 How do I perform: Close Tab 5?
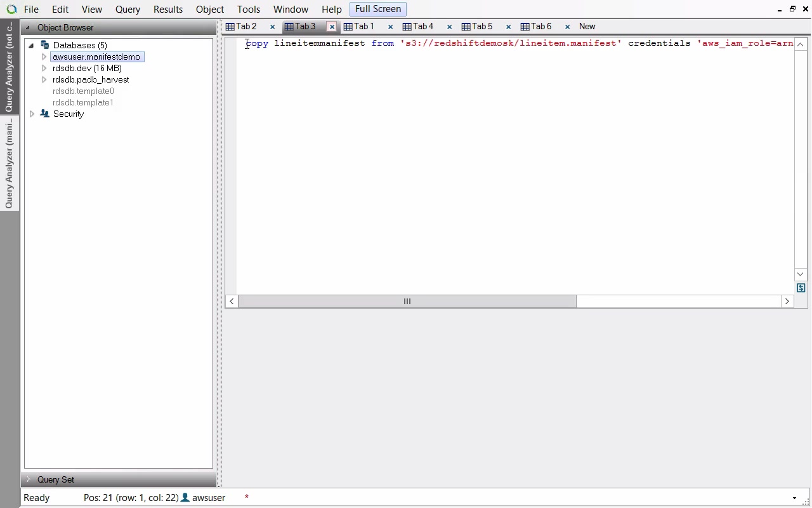(508, 27)
